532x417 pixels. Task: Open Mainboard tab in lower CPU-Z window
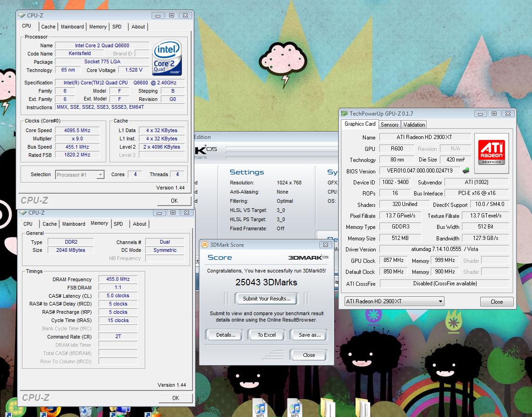point(74,224)
